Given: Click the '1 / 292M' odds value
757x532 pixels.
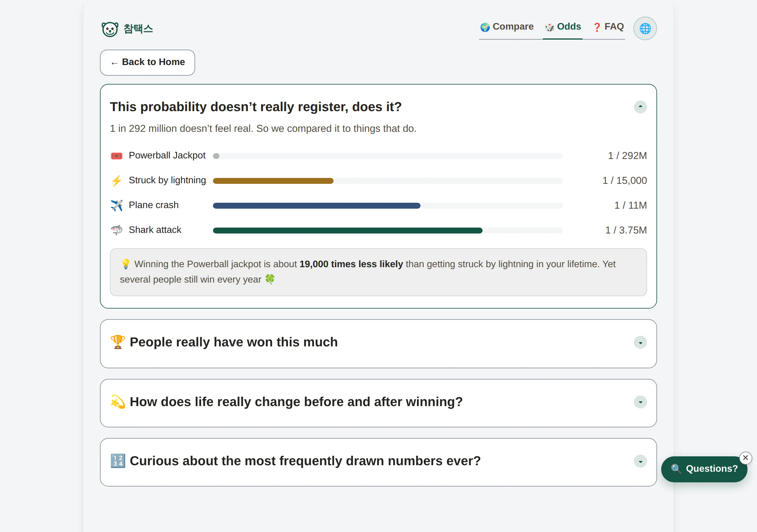Looking at the screenshot, I should tap(627, 155).
